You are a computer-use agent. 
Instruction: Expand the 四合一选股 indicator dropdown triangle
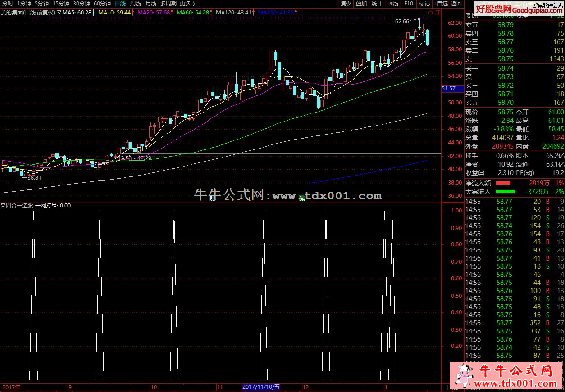pos(3,206)
